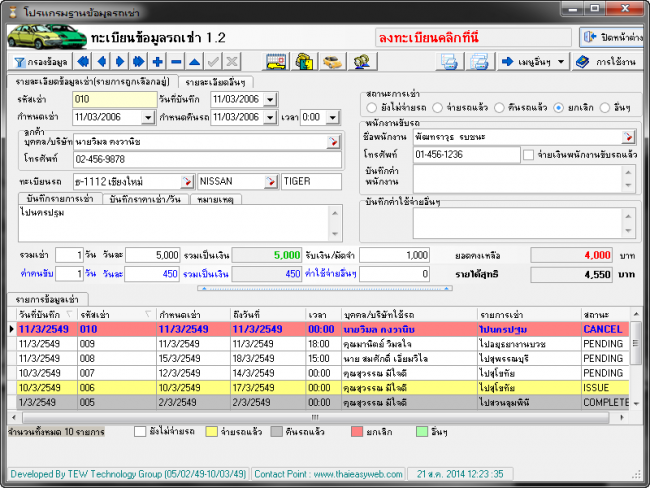Go to the first record arrow
The width and height of the screenshot is (650, 488).
point(84,62)
